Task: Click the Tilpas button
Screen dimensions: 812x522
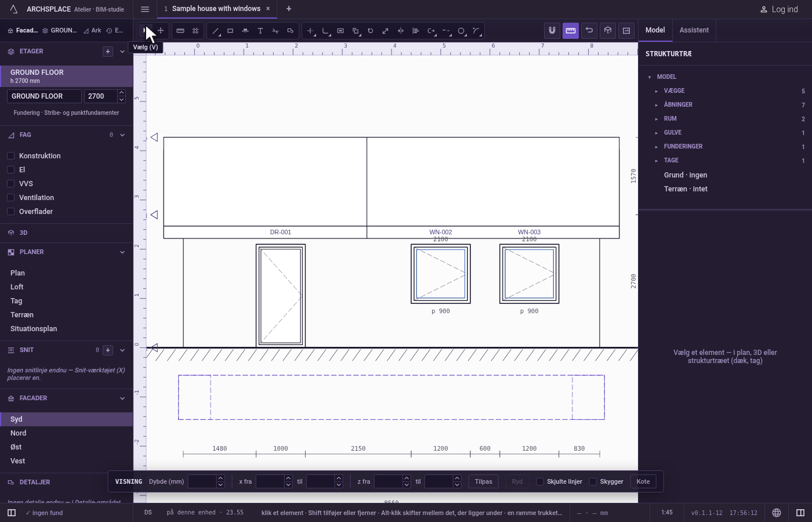Action: tap(483, 481)
